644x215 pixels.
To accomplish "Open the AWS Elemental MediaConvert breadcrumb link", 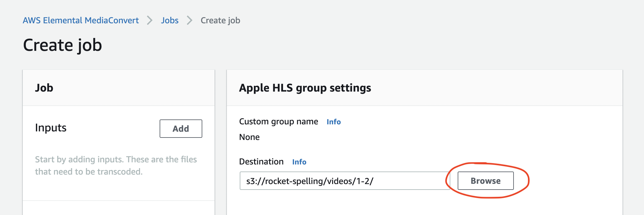I will pyautogui.click(x=81, y=20).
